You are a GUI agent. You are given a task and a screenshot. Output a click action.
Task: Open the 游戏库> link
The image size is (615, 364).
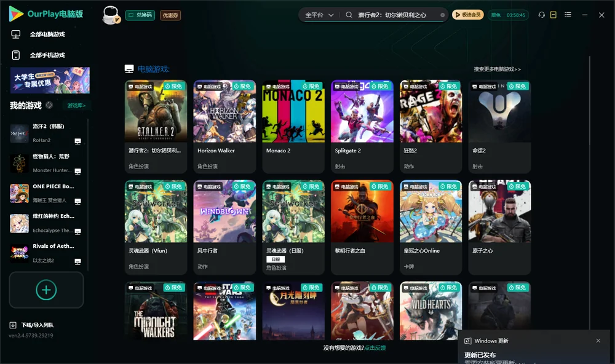click(x=76, y=106)
